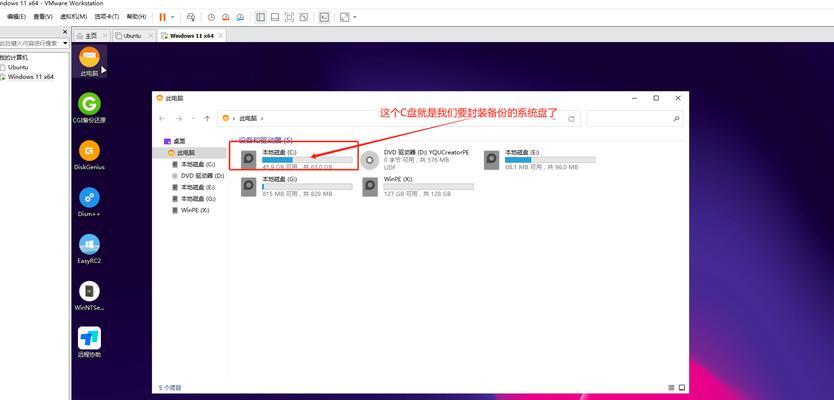Viewport: 834px width, 400px height.
Task: Open the 查看(V) menu
Action: [x=43, y=17]
